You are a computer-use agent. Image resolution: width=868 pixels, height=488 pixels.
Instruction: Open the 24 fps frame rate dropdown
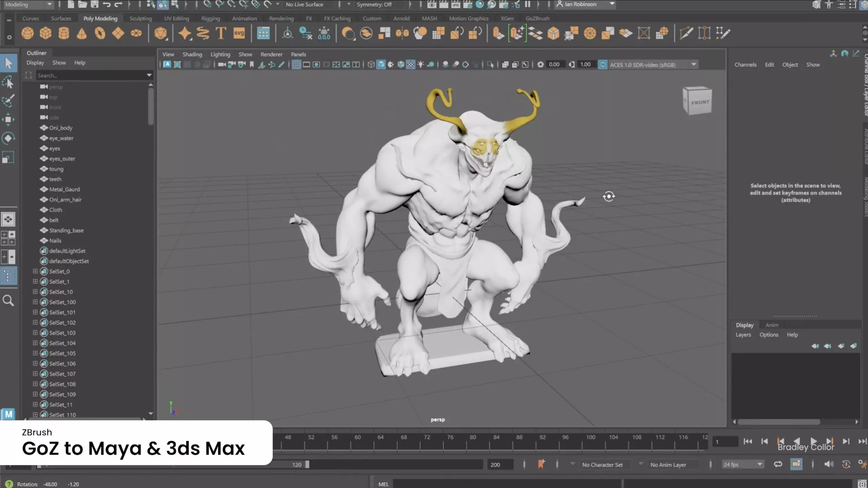click(x=760, y=464)
